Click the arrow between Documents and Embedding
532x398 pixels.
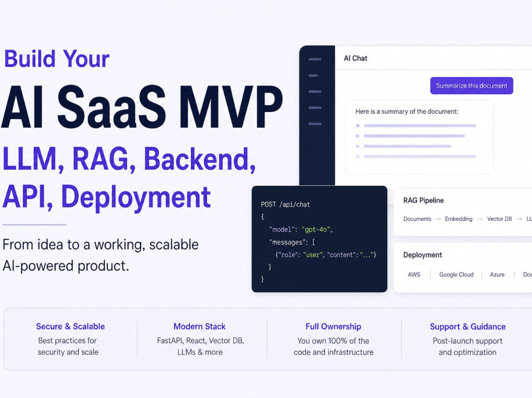pos(438,219)
